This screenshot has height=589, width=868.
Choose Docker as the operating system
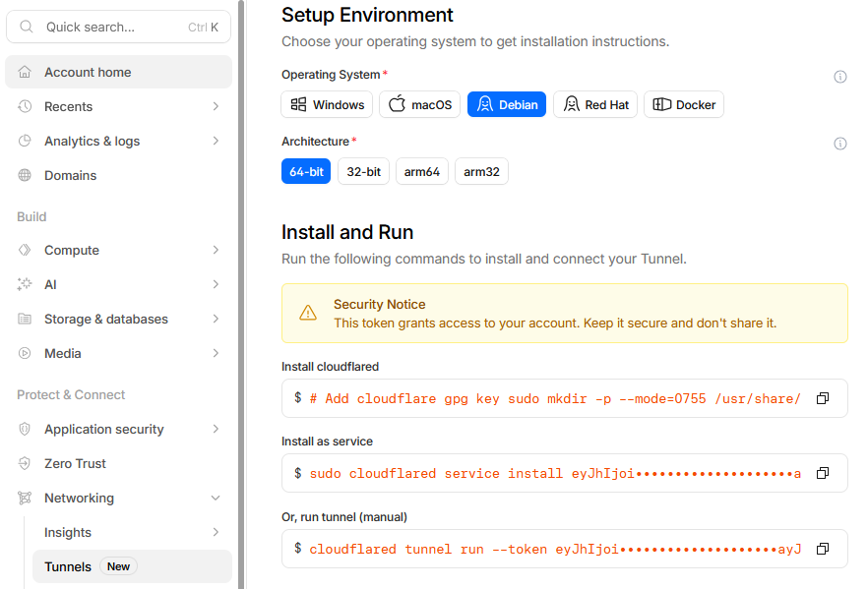[683, 103]
